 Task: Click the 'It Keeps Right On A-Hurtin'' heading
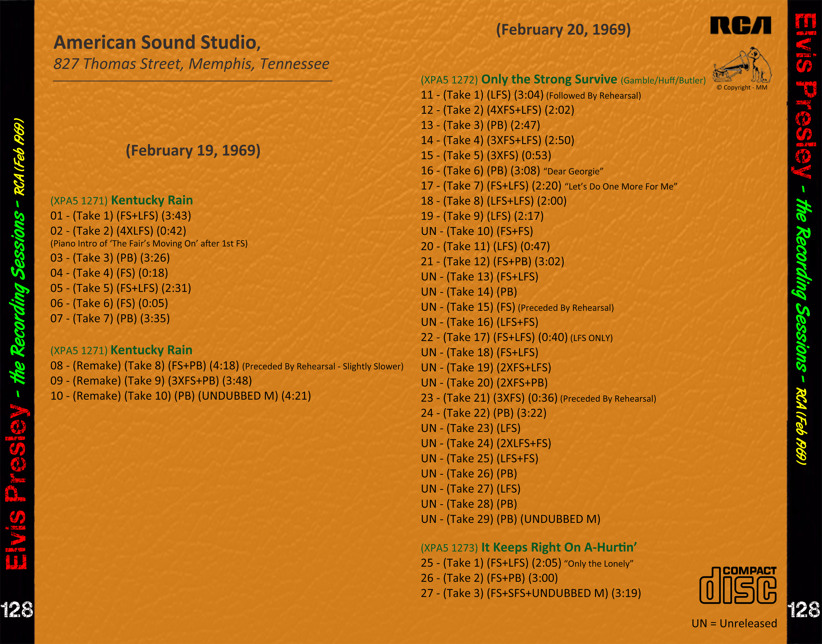coord(529,547)
